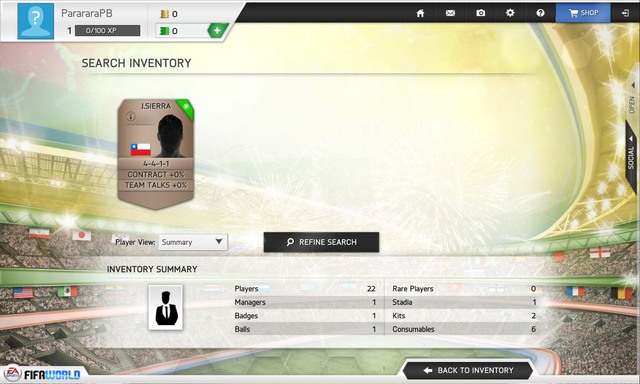
Task: Click the Refine Search button
Action: 321,242
